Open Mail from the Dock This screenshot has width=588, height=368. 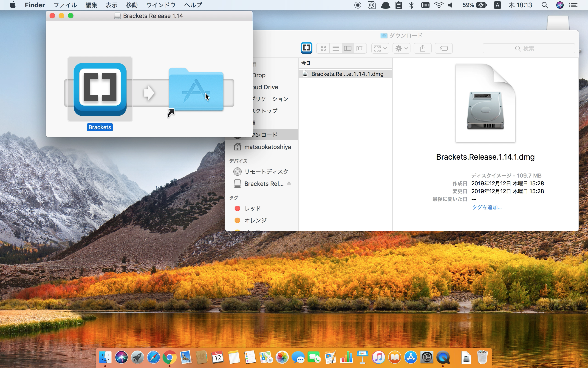click(186, 357)
